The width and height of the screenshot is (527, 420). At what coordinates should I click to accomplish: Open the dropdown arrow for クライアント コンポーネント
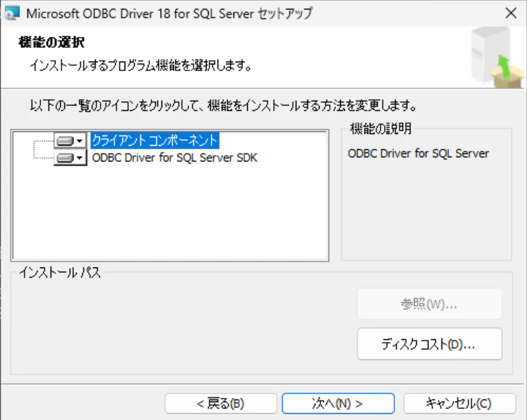click(x=79, y=141)
